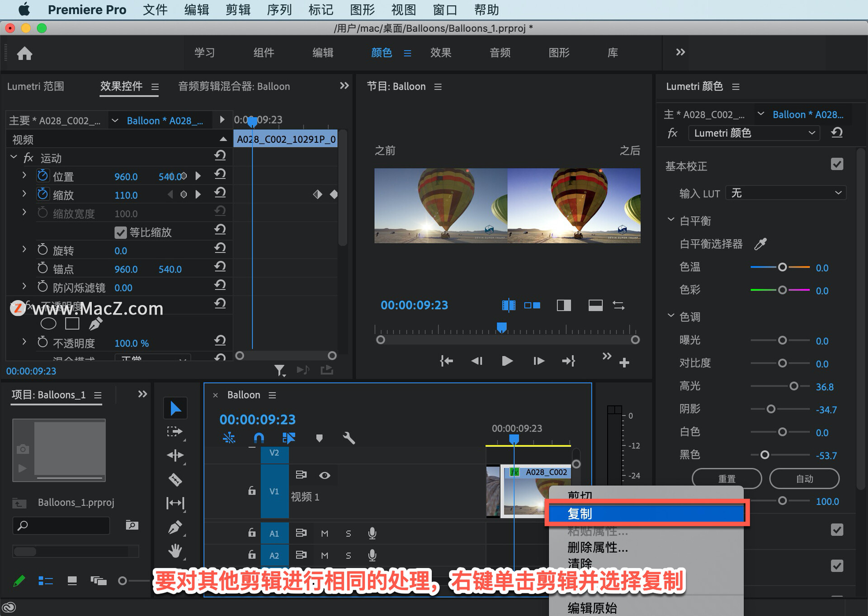Switch Project panel to icon view

pos(72,581)
